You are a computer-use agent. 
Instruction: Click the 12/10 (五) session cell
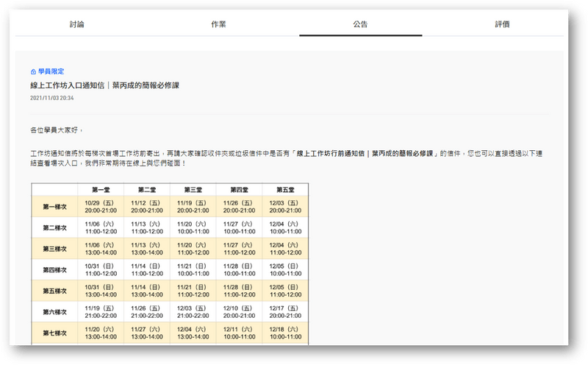tap(239, 311)
